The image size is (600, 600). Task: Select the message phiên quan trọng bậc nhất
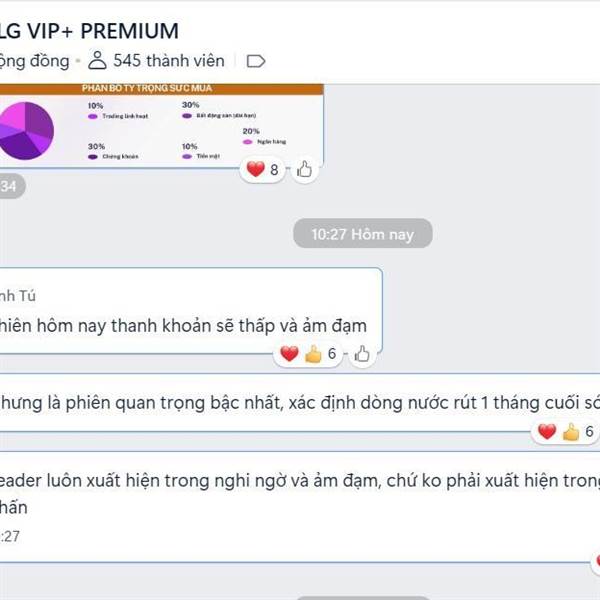coord(300,403)
